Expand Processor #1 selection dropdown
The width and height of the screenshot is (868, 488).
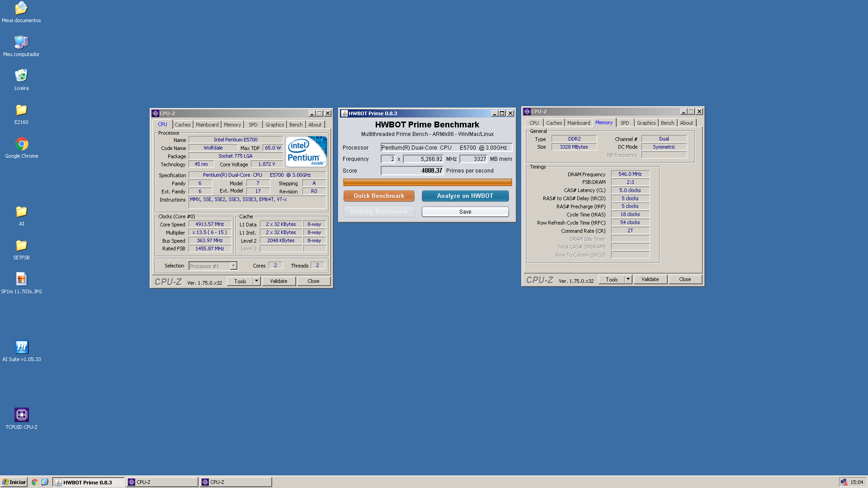(233, 266)
